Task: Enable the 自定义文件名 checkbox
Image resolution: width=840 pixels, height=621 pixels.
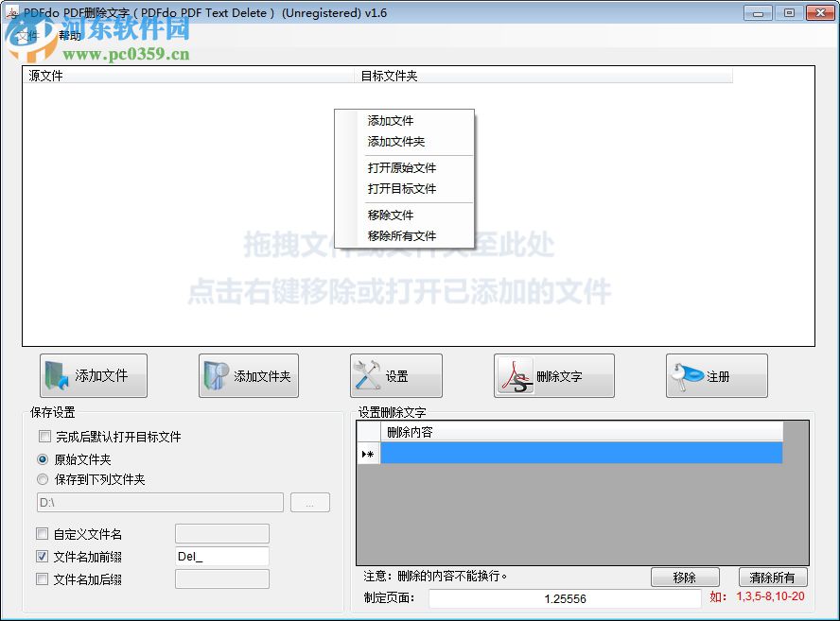Action: click(x=42, y=533)
